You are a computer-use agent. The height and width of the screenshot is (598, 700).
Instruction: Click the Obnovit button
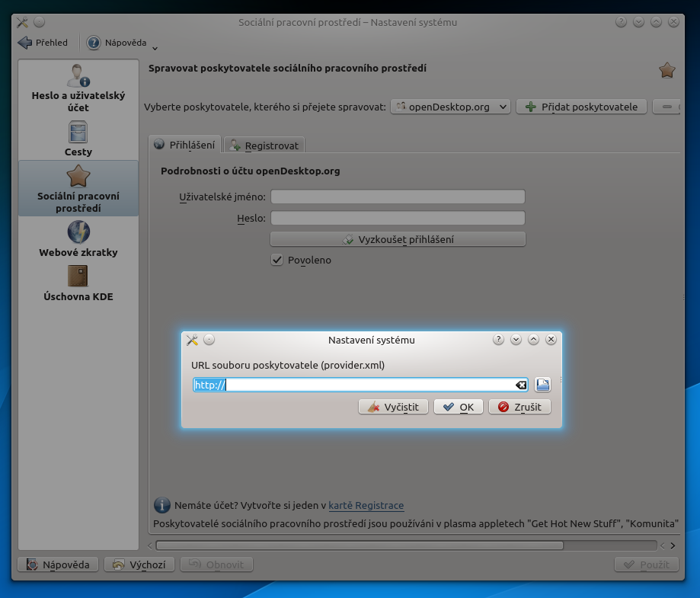(x=216, y=564)
